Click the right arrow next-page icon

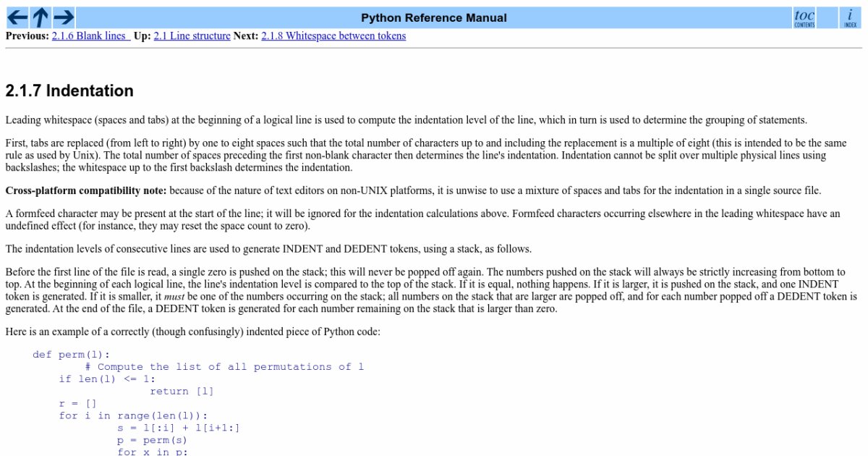click(x=64, y=17)
